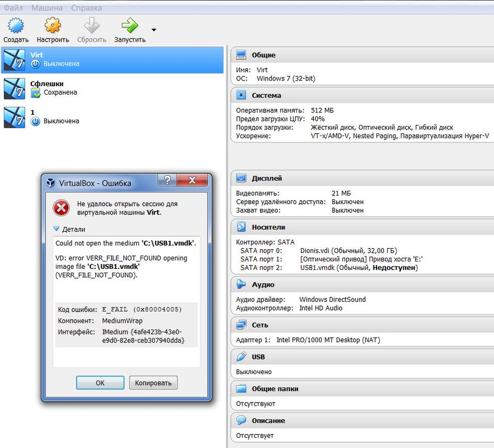The height and width of the screenshot is (448, 494).
Task: Click the Создать (new machine) toolbar icon
Action: coord(16,26)
